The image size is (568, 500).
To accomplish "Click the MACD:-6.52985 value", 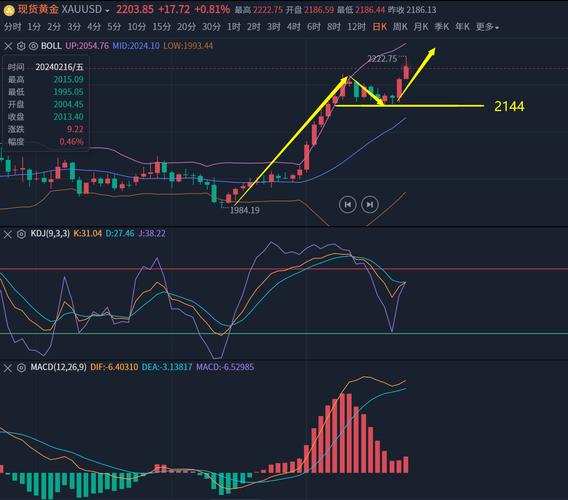I will tap(225, 367).
